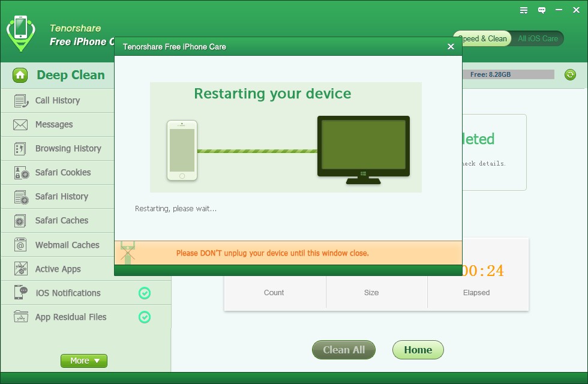Select the App Residual Files icon

(20, 317)
